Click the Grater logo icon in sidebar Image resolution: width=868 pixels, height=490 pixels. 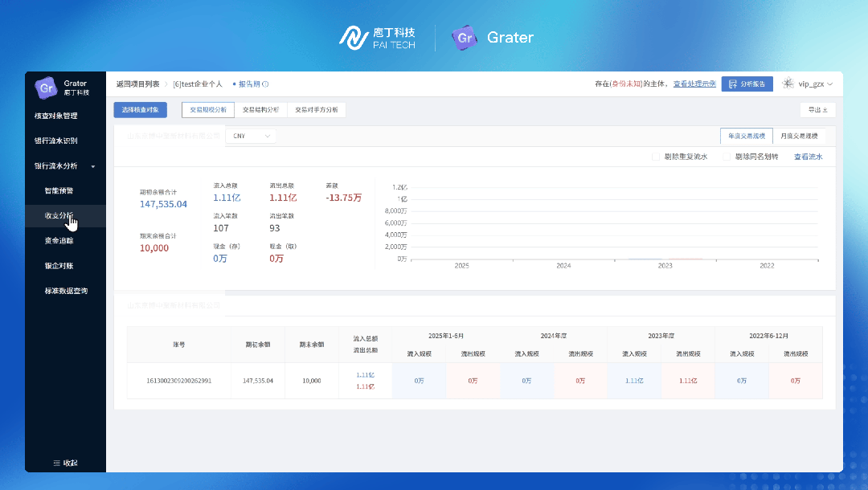click(x=46, y=87)
